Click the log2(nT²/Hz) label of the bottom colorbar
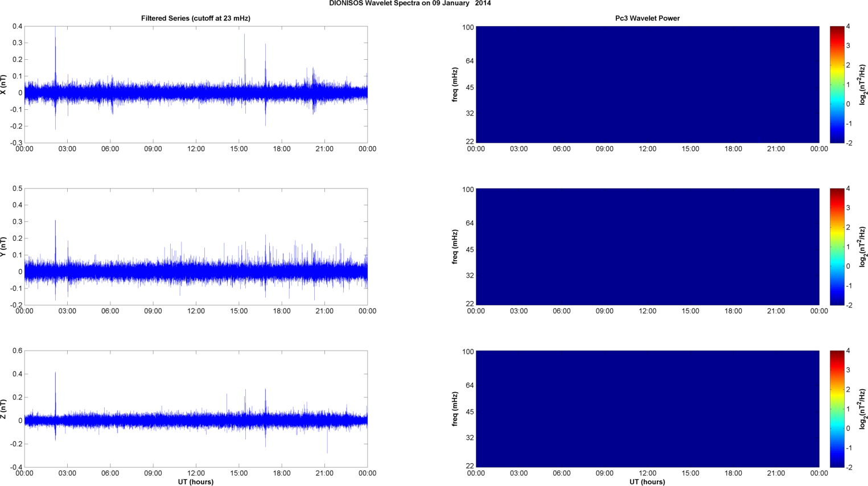 click(x=863, y=409)
